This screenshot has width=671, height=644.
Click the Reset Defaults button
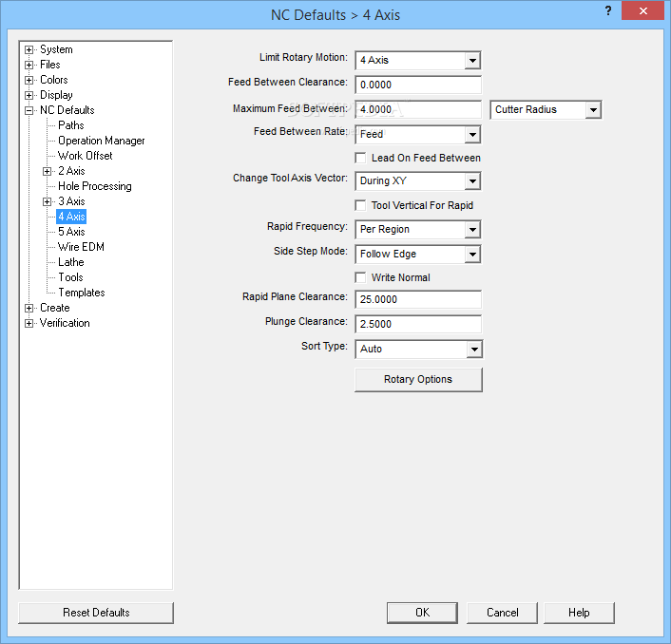click(96, 613)
